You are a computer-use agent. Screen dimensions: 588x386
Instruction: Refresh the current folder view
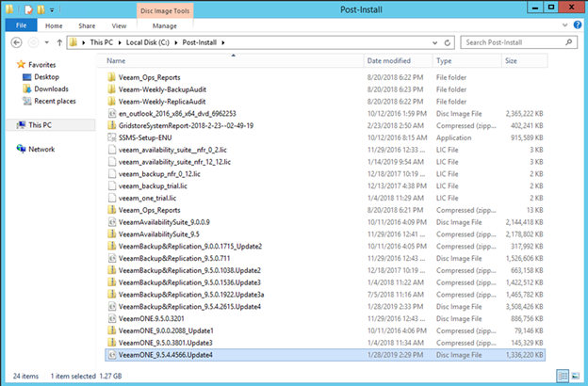tap(448, 42)
